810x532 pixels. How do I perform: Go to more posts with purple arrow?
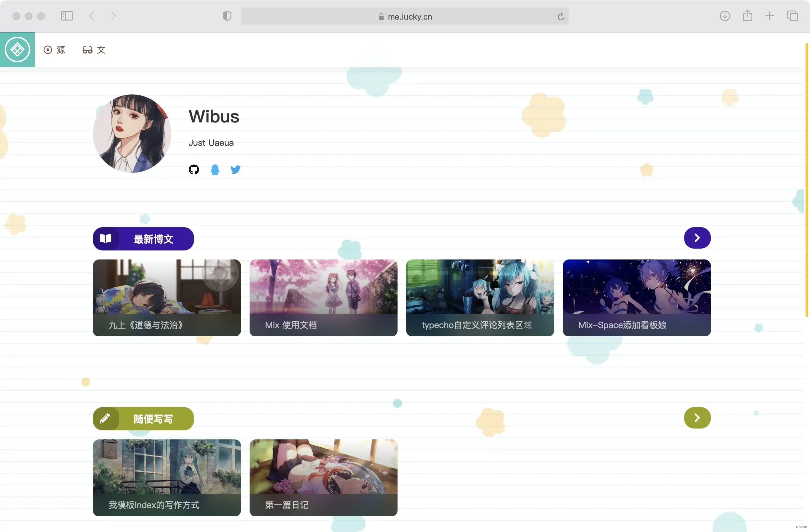697,238
